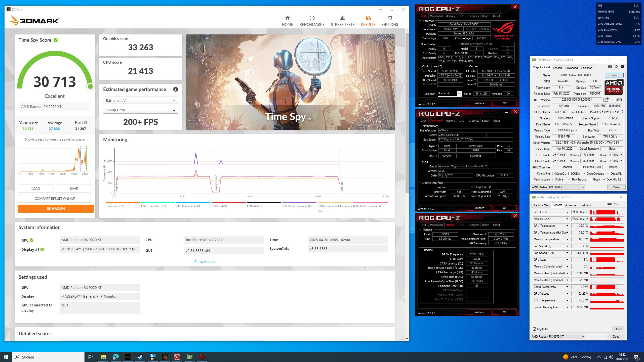644x362 pixels.
Task: Open 3DMark OPTIONS gear
Action: point(390,21)
